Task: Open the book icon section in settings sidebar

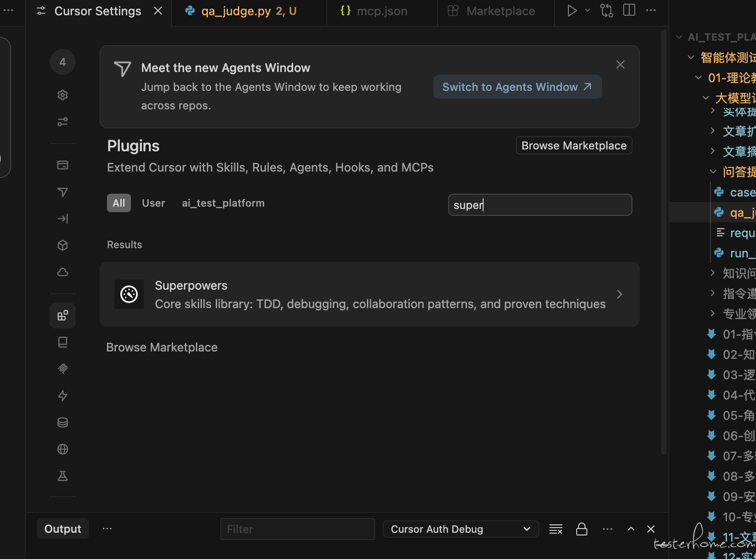Action: point(63,342)
